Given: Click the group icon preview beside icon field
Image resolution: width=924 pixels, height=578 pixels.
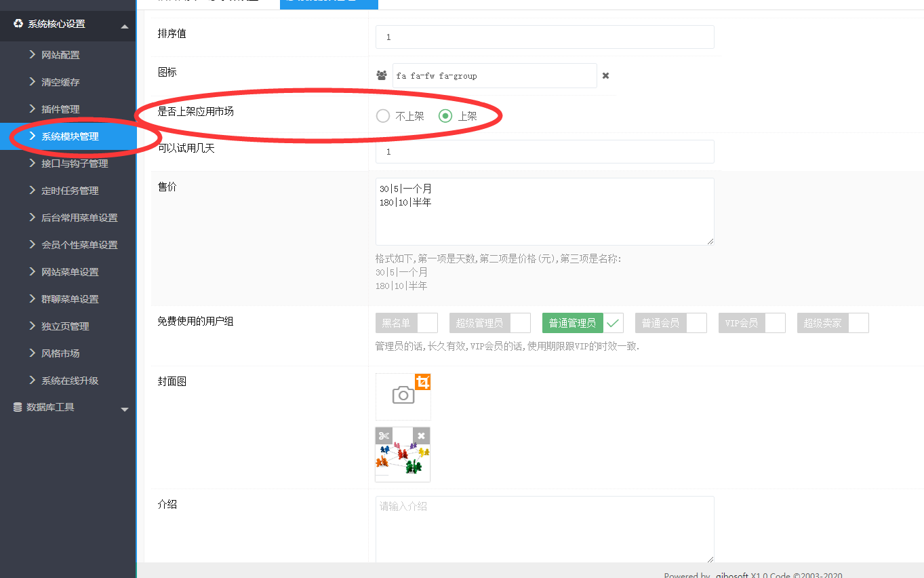Looking at the screenshot, I should (382, 76).
